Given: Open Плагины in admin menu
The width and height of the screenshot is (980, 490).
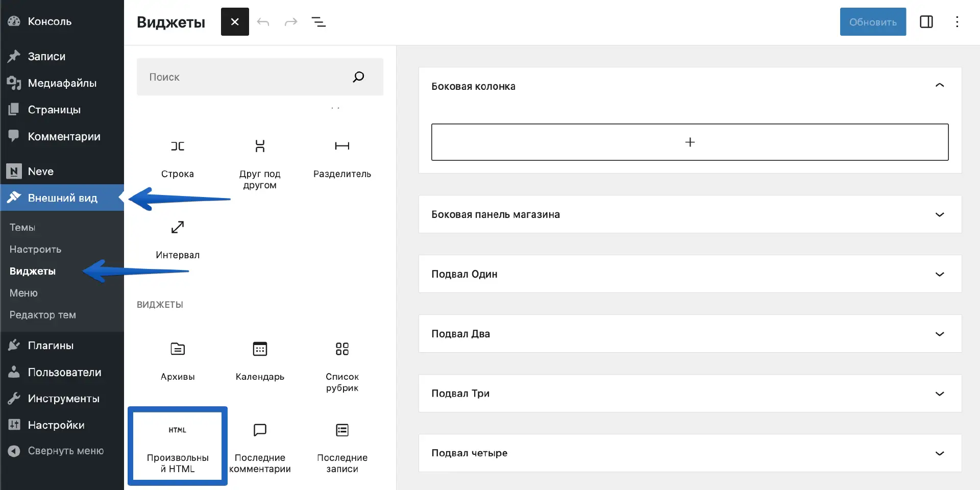Looking at the screenshot, I should click(x=51, y=346).
